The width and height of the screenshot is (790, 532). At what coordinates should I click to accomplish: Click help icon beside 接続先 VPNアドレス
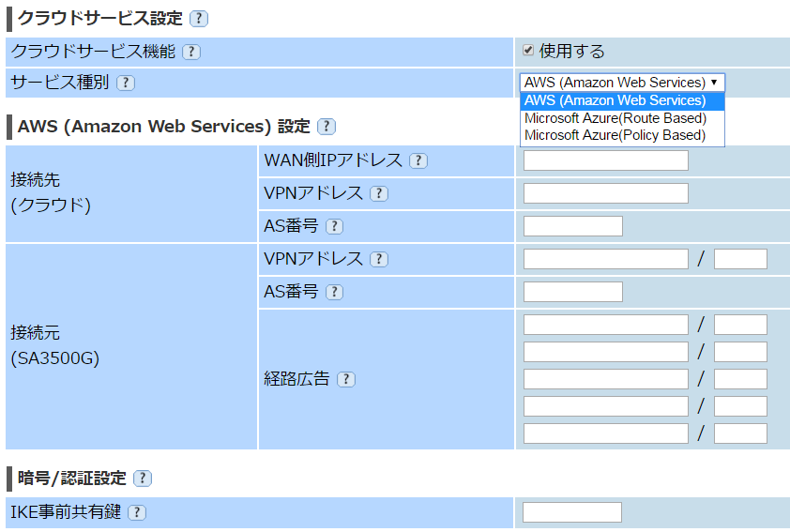tap(379, 193)
